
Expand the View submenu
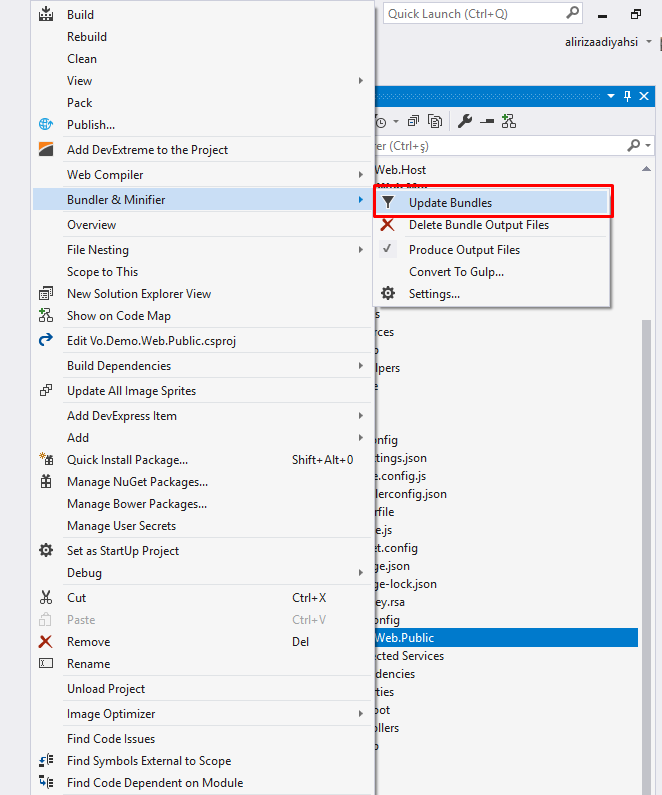[361, 81]
